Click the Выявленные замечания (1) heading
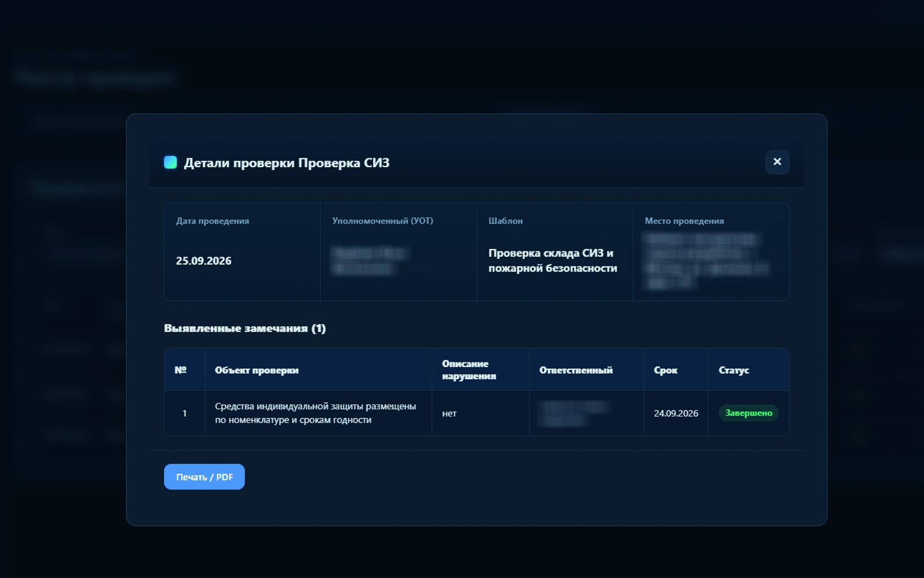 click(245, 328)
